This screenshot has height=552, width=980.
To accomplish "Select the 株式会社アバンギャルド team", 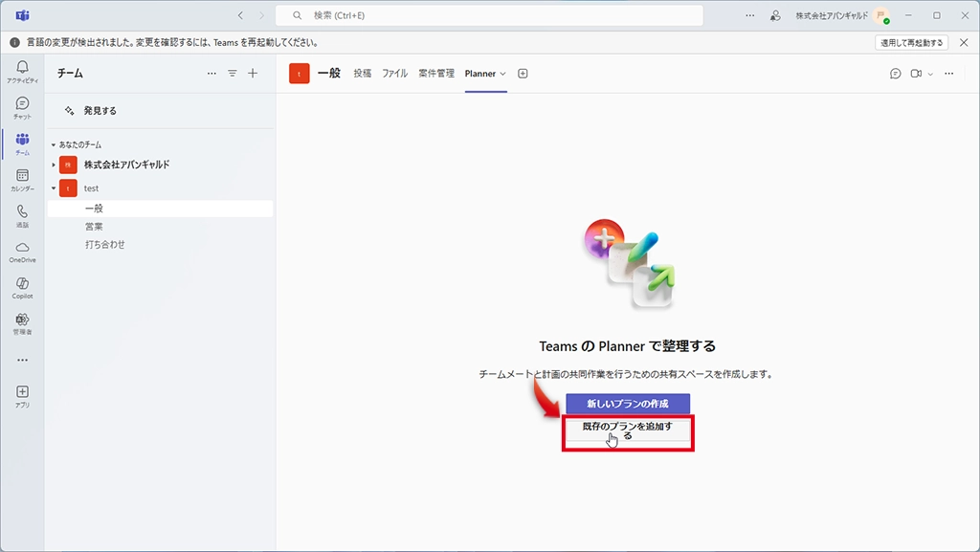I will coord(127,165).
